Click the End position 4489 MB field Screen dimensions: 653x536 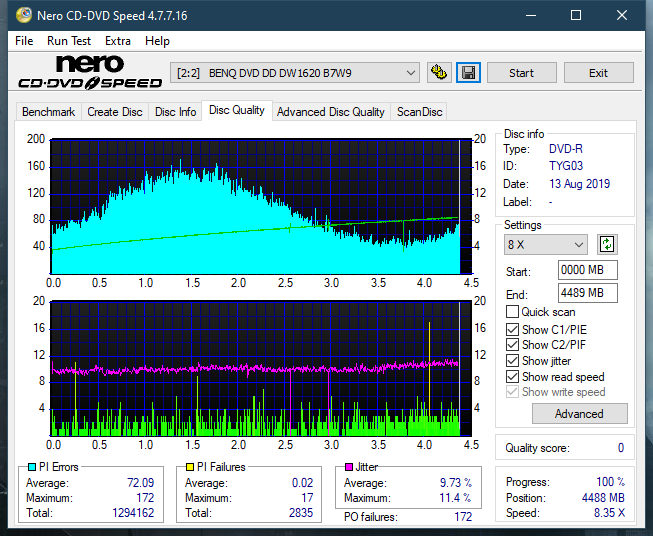[x=587, y=293]
